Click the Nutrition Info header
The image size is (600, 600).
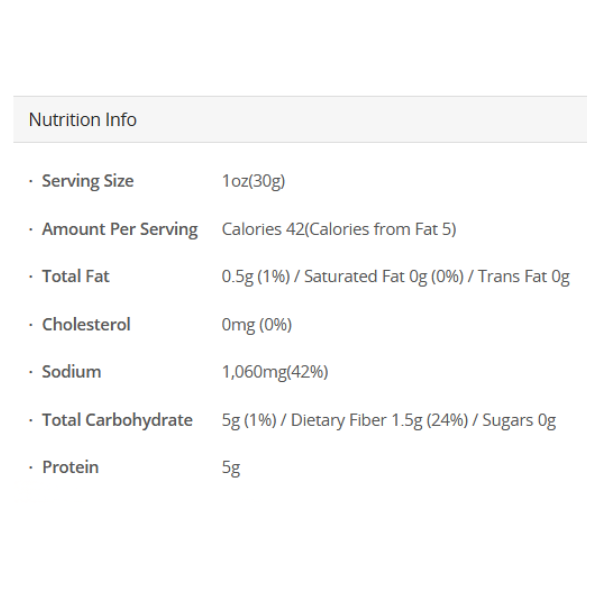click(83, 120)
